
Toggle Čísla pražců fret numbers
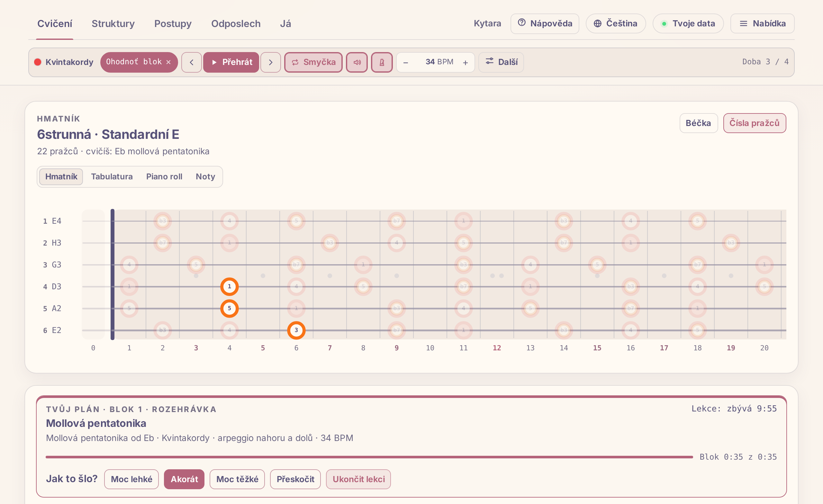coord(755,123)
